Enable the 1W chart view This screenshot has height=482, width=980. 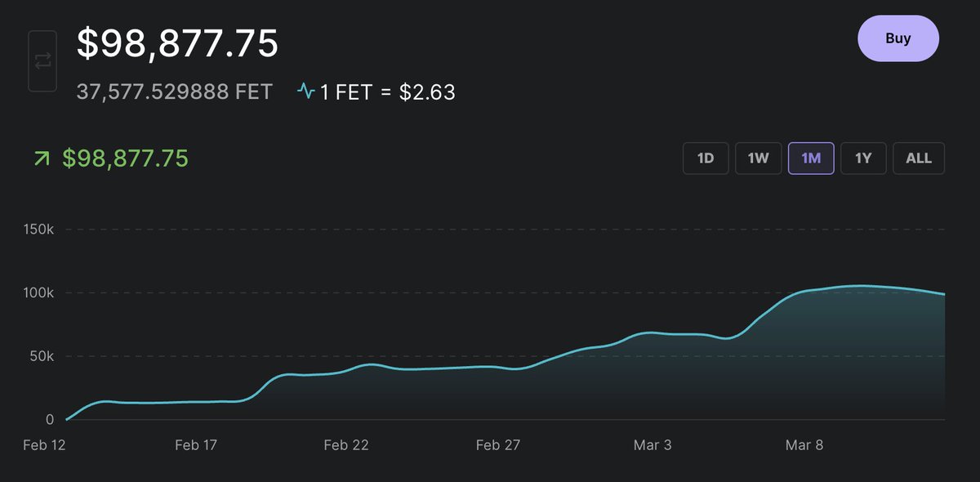pyautogui.click(x=758, y=158)
